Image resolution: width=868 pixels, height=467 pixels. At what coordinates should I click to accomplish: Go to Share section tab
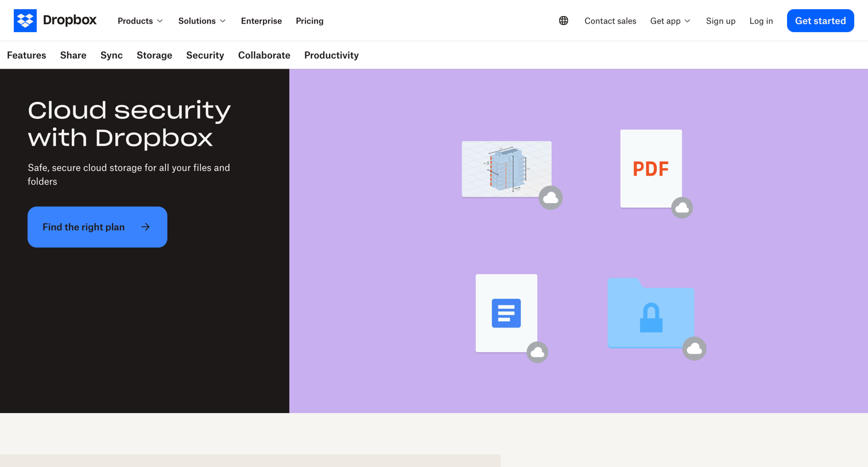tap(73, 55)
